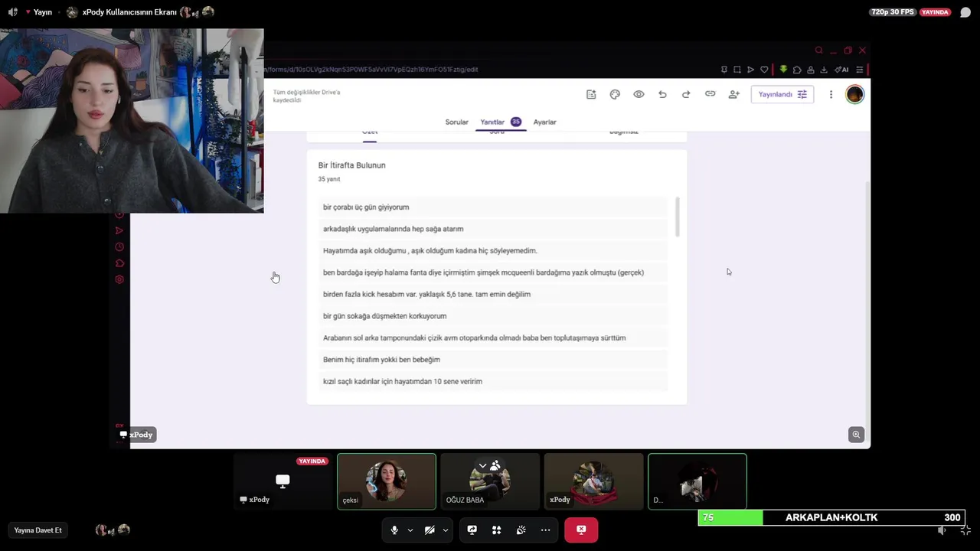Open the browser profile icon

811,70
